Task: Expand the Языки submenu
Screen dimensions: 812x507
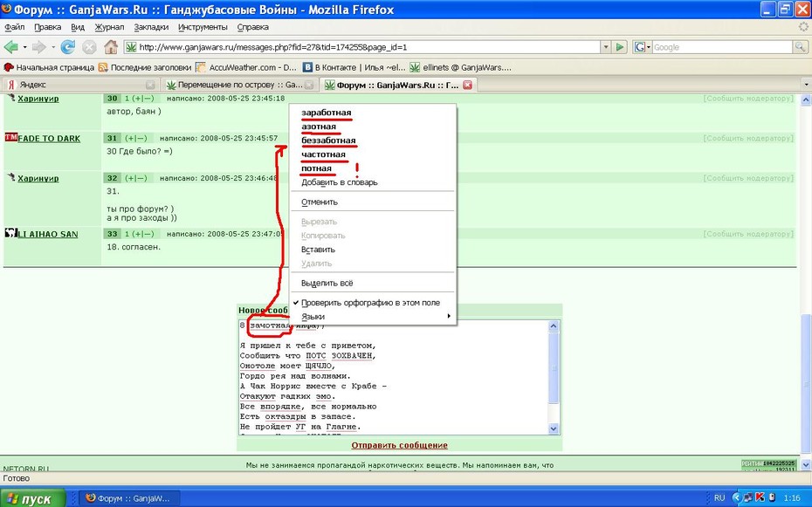Action: click(373, 317)
